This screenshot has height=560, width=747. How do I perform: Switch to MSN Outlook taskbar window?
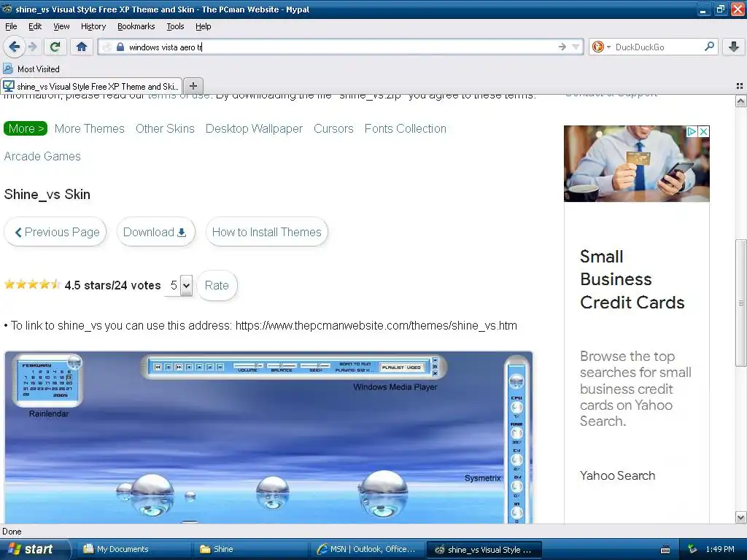[367, 549]
